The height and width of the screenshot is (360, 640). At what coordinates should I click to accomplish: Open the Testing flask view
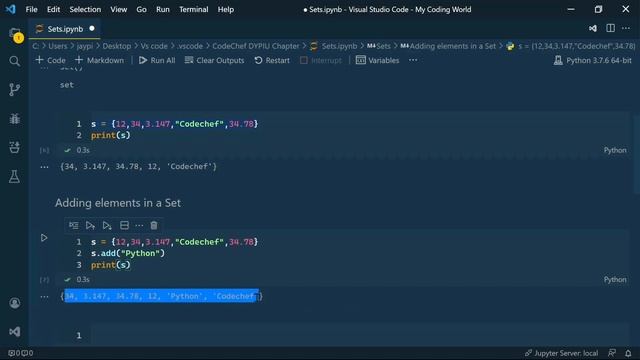[14, 176]
